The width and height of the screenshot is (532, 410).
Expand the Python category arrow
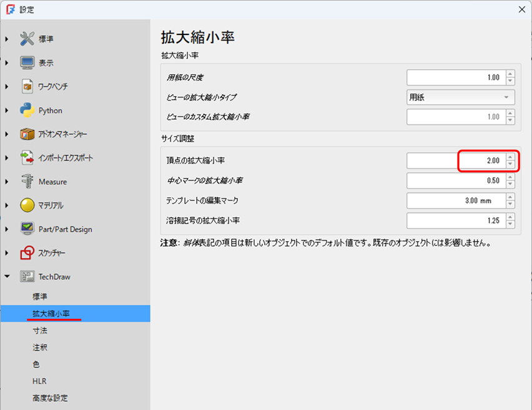[x=7, y=111]
